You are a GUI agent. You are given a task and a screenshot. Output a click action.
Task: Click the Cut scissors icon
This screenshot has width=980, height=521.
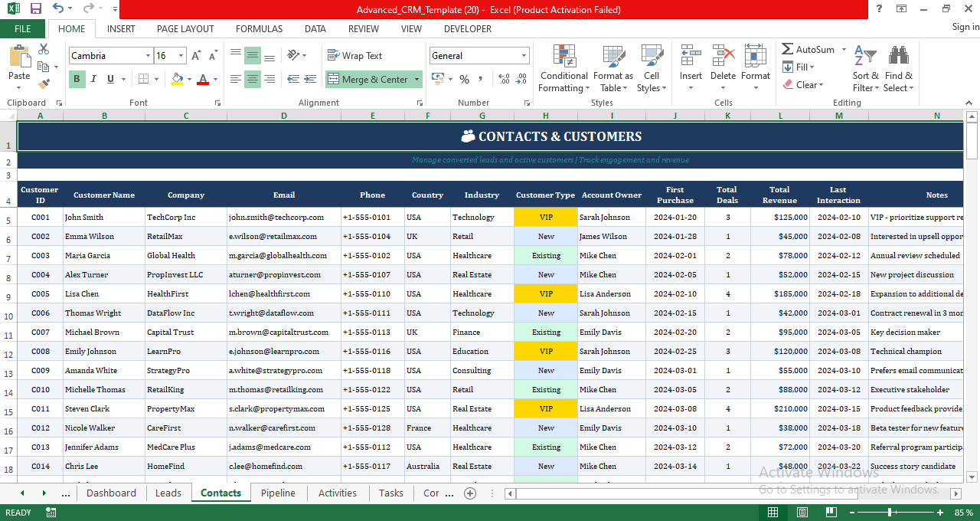coord(44,49)
